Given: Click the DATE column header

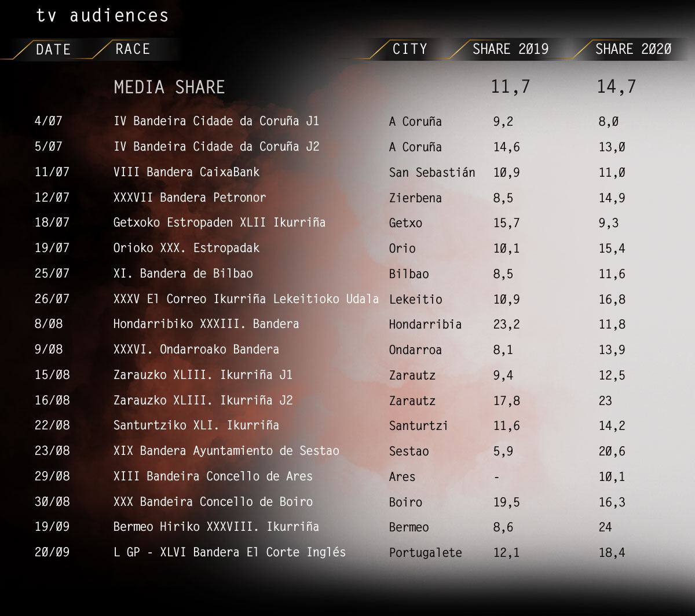Looking at the screenshot, I should pyautogui.click(x=53, y=50).
